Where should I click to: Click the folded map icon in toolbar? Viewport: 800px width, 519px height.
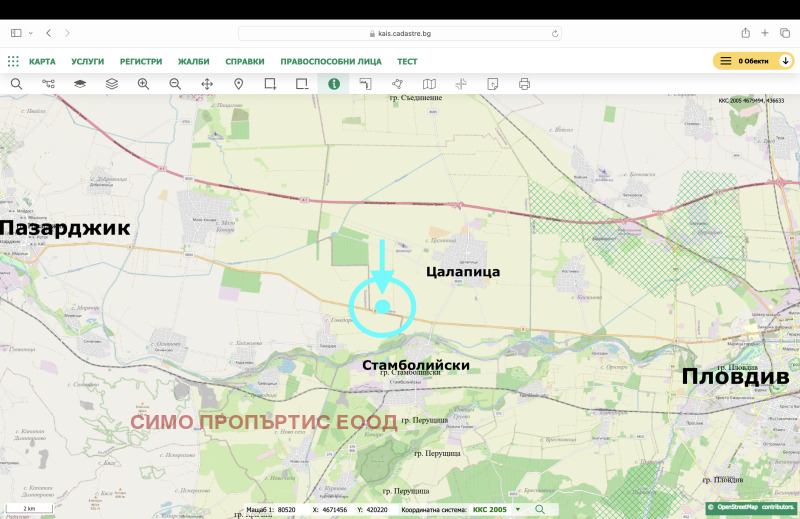pyautogui.click(x=429, y=84)
